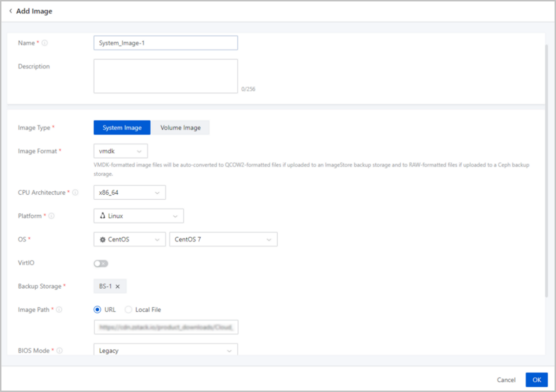
Task: Select the URL radio button
Action: pos(97,310)
